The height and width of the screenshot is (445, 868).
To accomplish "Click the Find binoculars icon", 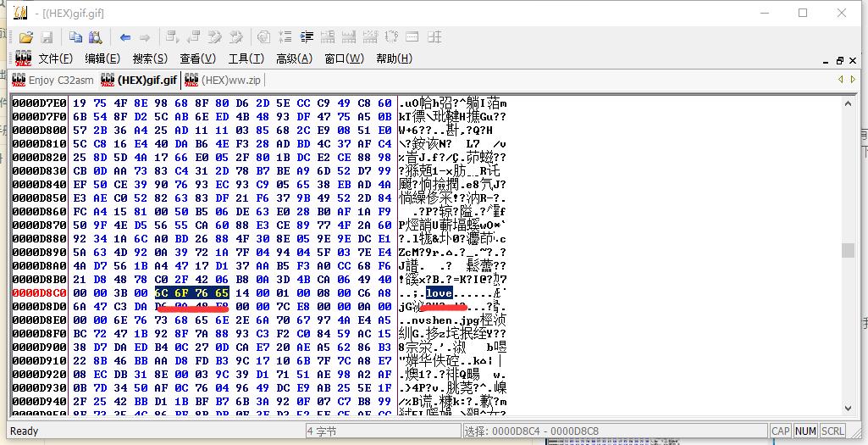I will tap(95, 37).
